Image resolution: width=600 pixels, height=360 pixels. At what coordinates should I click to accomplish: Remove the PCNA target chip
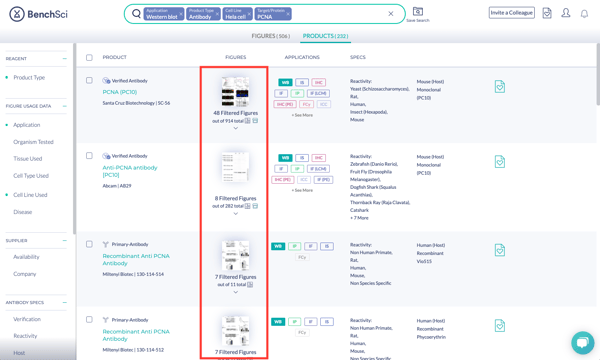pos(288,14)
